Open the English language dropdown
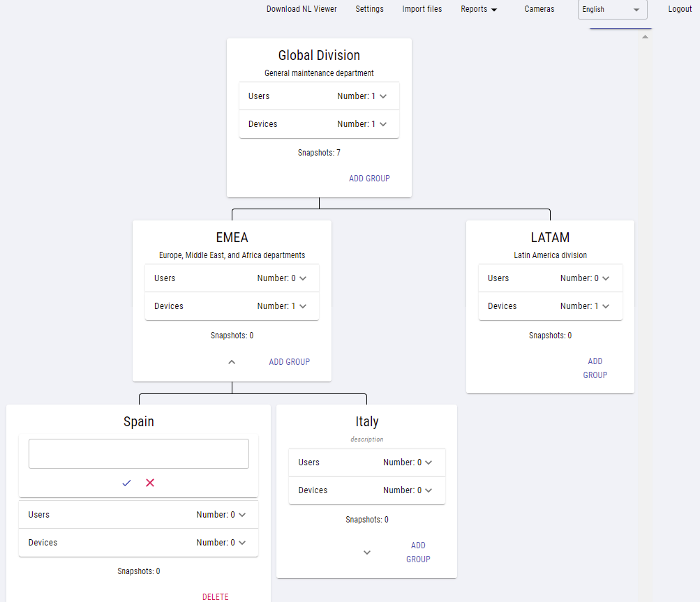The height and width of the screenshot is (602, 700). coord(612,10)
